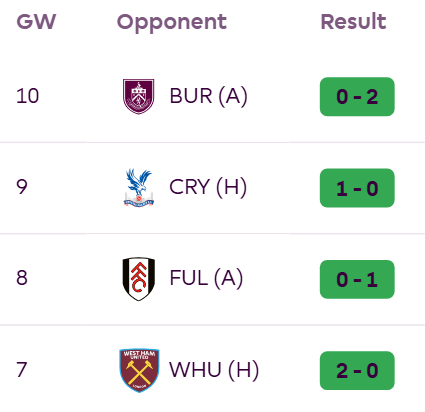
Task: Select the BUR (A) opponent label
Action: point(209,97)
